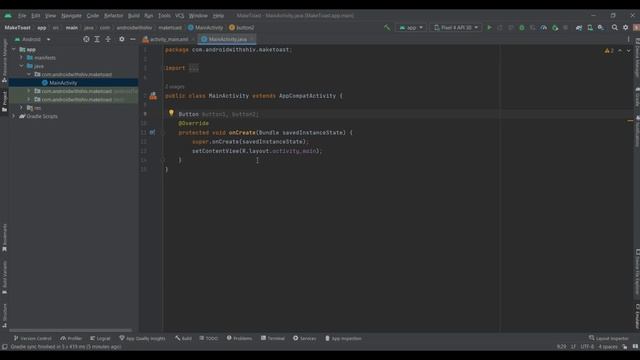Click the Make Project hammer icon

click(x=387, y=28)
